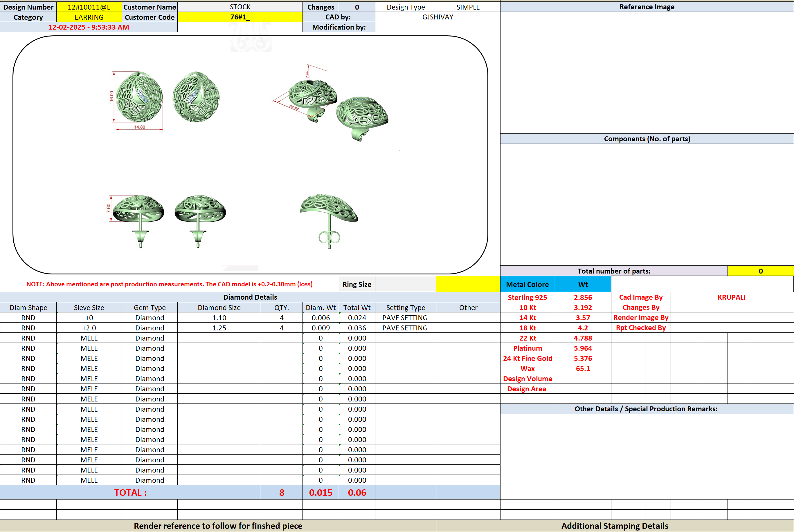Click 24 Kt Fine Gold label
Screen dimensions: 794x532
(527, 358)
